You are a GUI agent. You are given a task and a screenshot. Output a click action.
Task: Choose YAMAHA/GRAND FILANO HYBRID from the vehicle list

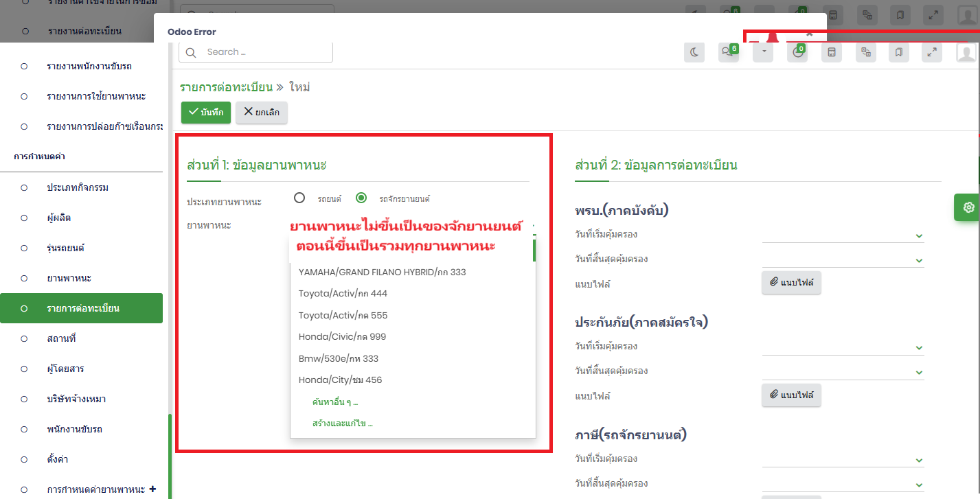382,272
